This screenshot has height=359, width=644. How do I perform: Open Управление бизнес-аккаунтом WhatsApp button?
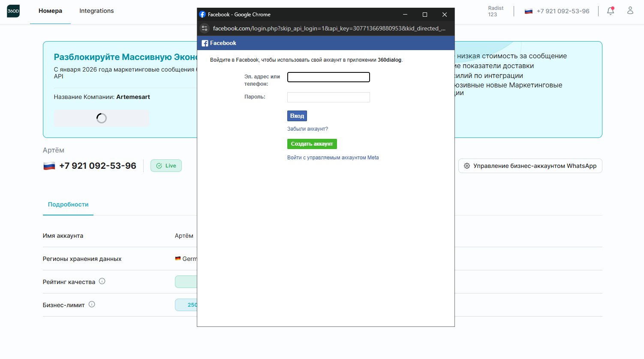coord(530,166)
